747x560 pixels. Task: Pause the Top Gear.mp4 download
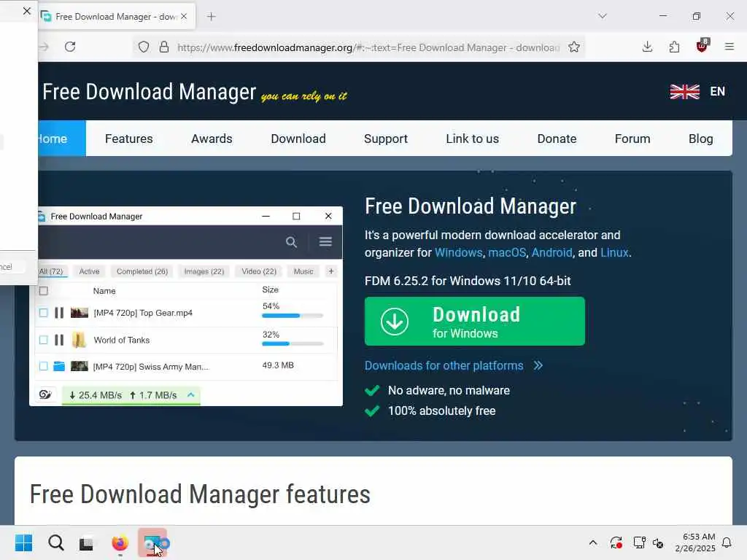[59, 313]
